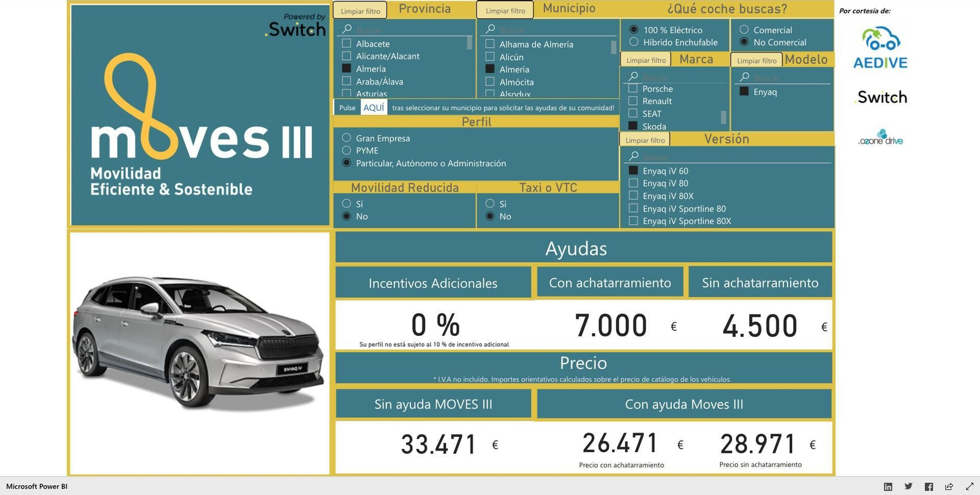Uncheck the Enyaq model checkbox
This screenshot has width=980, height=495.
[x=744, y=91]
